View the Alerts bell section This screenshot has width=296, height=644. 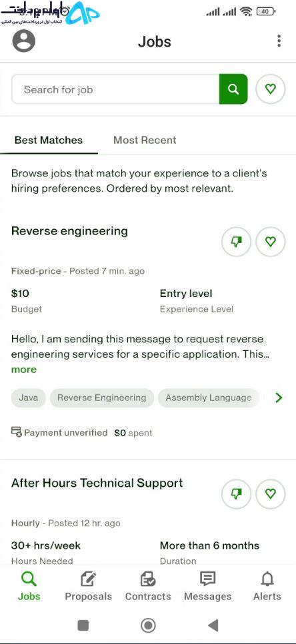267,586
